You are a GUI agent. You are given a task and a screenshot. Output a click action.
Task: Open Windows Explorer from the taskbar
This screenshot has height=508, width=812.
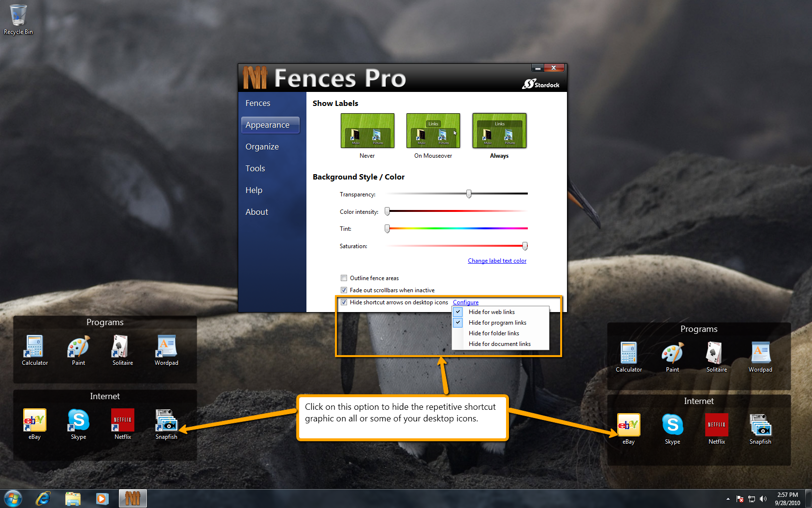pyautogui.click(x=72, y=498)
